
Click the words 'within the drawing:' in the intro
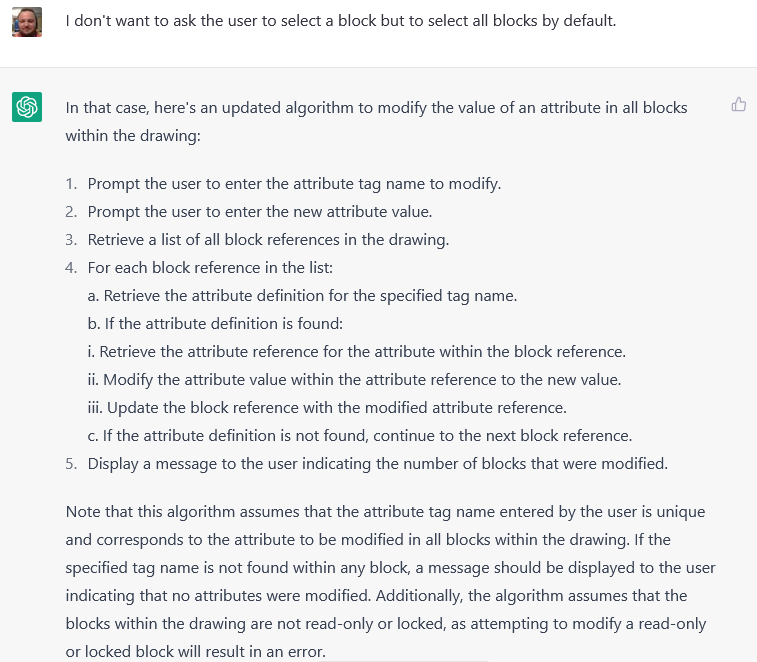point(133,136)
